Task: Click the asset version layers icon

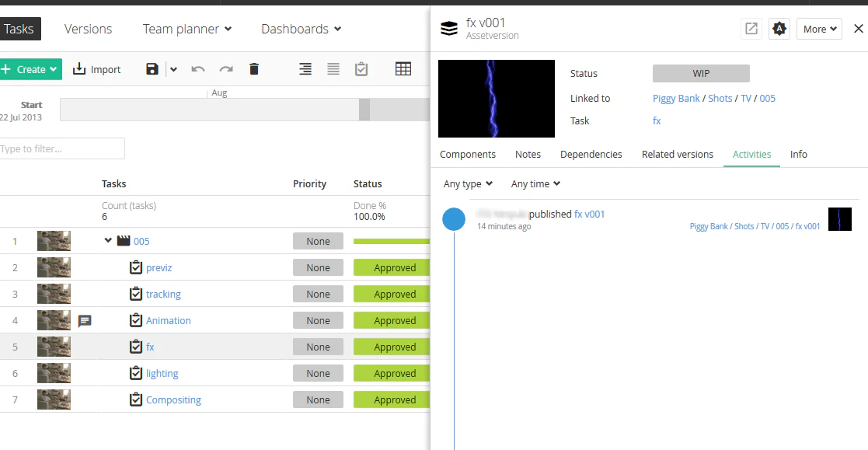Action: pos(449,29)
